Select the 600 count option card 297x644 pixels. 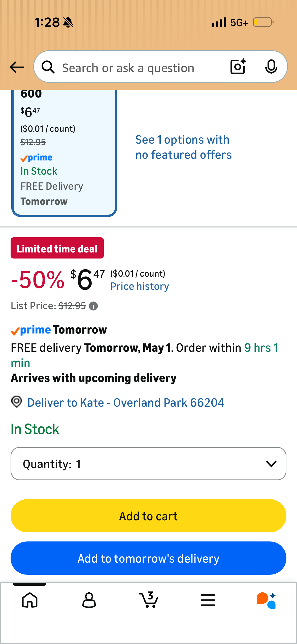coord(64,153)
